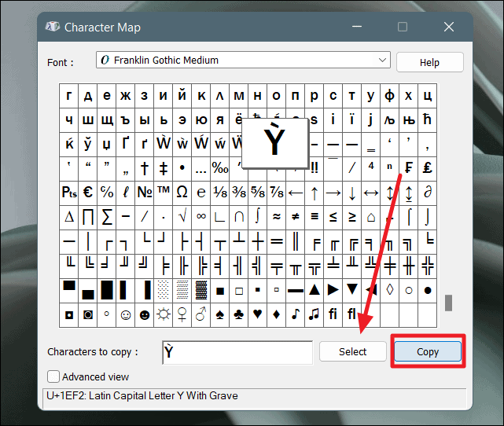The width and height of the screenshot is (504, 426).
Task: Select the Franc sign ₣ character
Action: (409, 168)
